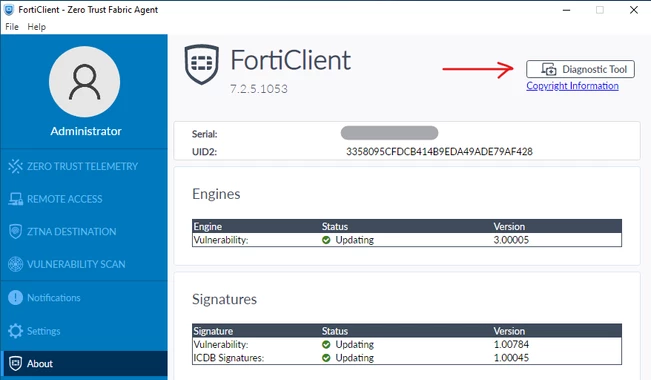The image size is (651, 380).
Task: Click the Signatures table Status header
Action: coord(335,331)
